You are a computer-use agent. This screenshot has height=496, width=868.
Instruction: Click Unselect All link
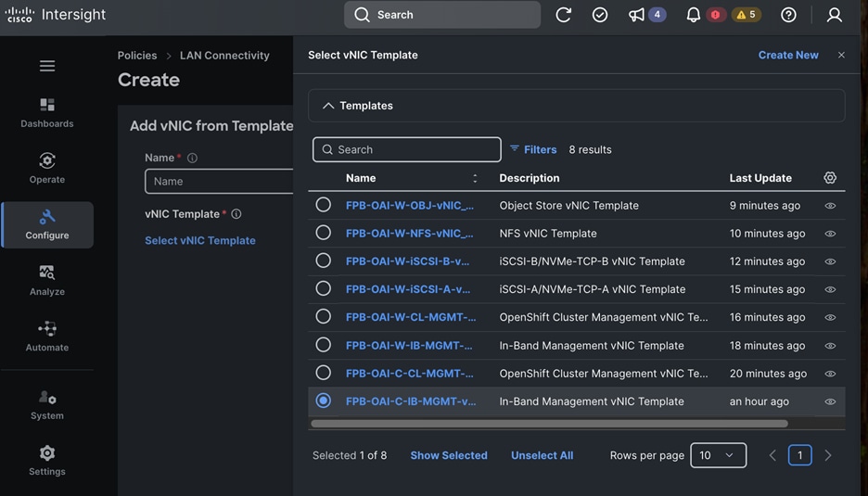click(542, 455)
